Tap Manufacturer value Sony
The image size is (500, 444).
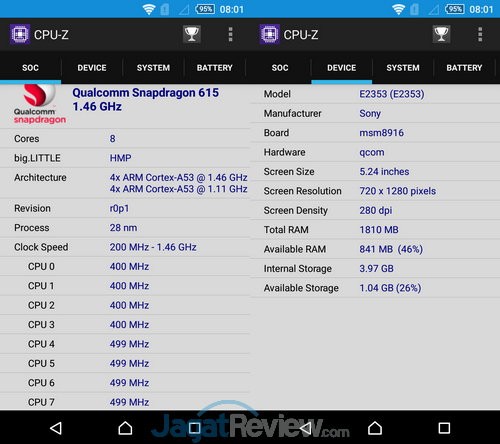(x=370, y=113)
